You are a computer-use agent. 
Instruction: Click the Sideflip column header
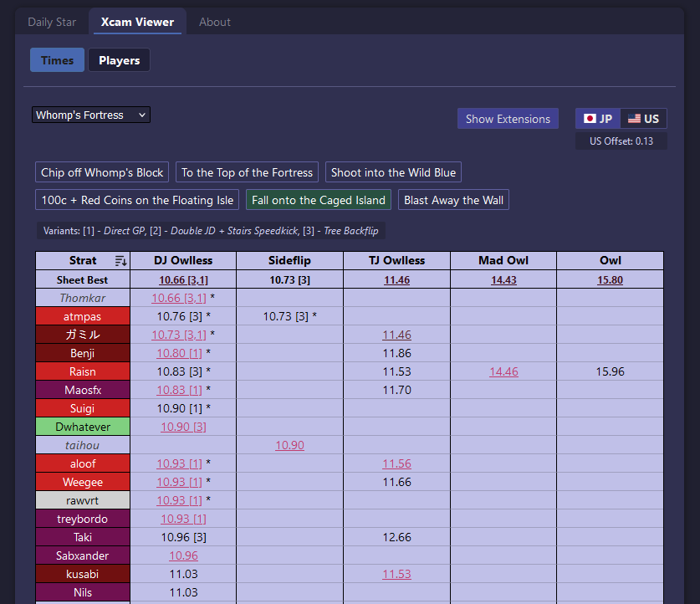[289, 260]
